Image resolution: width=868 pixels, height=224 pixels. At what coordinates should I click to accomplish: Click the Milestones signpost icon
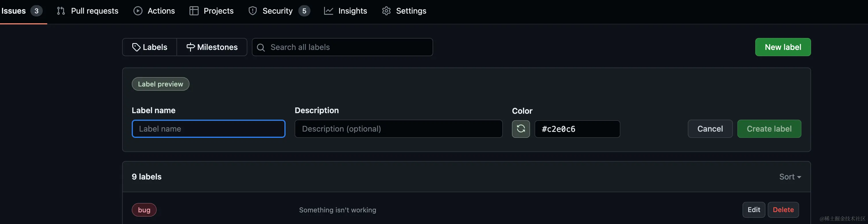pos(190,47)
